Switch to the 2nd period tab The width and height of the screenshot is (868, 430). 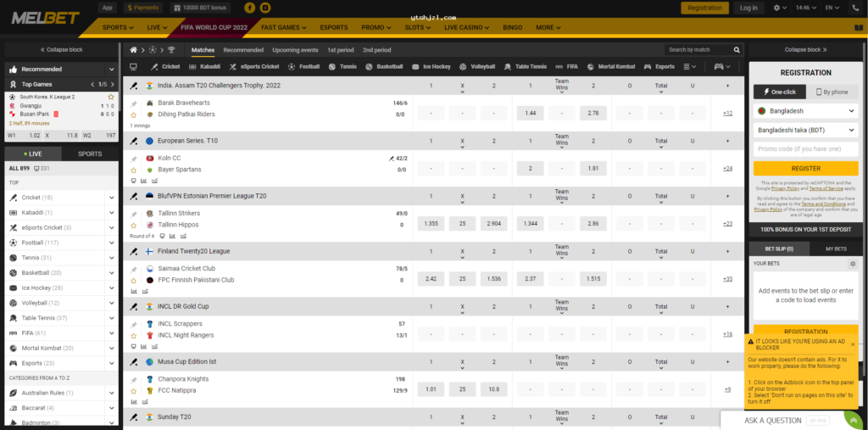pyautogui.click(x=376, y=50)
